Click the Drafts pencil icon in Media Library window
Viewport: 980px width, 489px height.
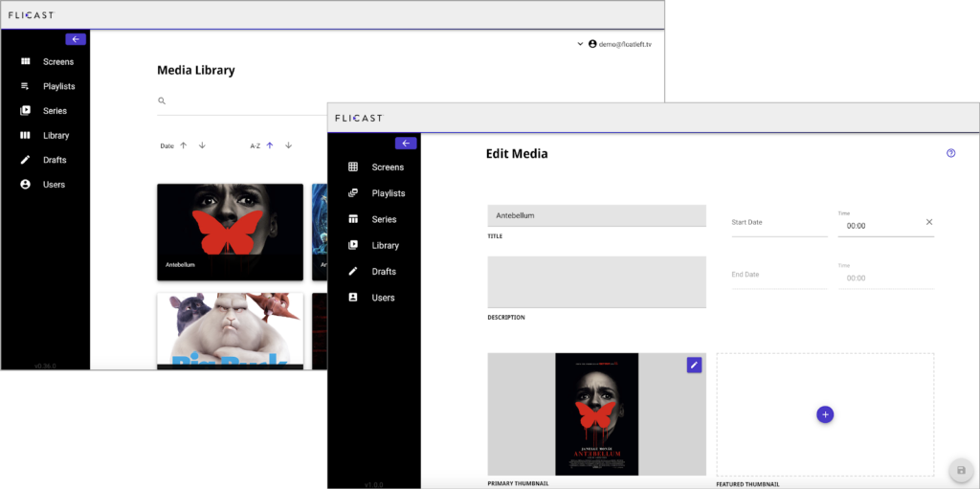(x=25, y=160)
